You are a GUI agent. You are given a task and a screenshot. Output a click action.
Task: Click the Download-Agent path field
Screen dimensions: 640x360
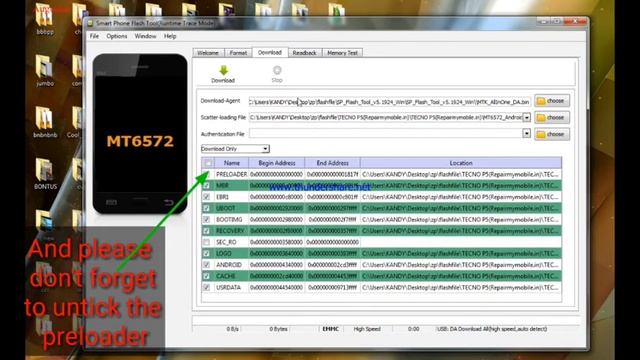coord(389,102)
